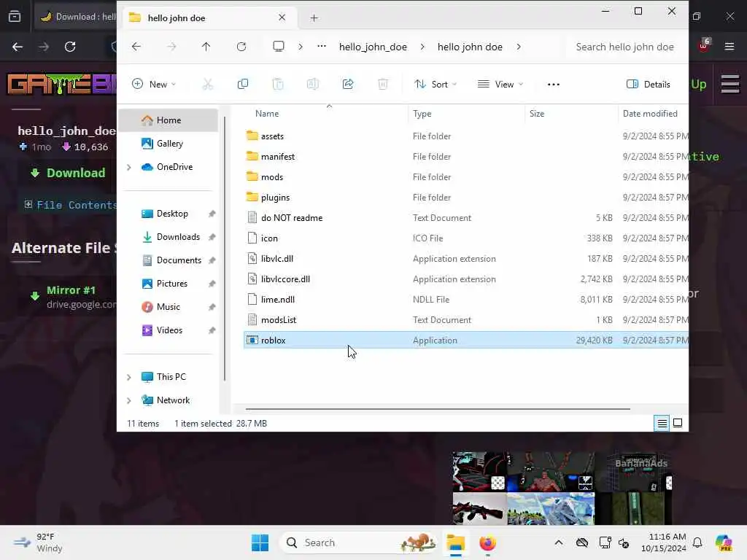Open Music quick access folder
747x560 pixels.
[169, 307]
